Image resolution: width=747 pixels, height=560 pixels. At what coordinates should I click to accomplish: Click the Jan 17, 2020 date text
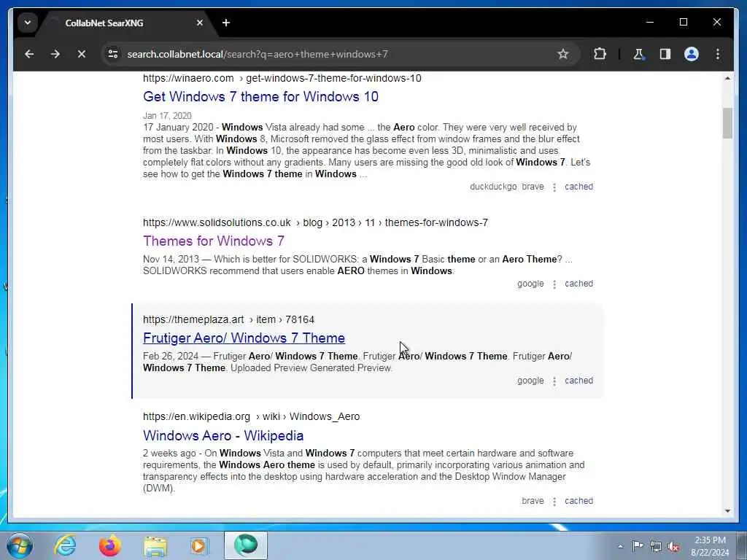click(167, 116)
